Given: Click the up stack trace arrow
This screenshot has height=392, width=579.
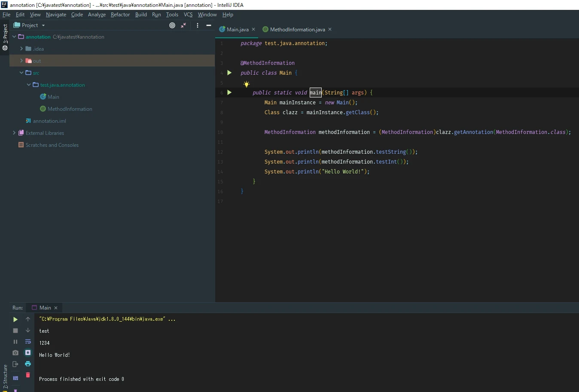Looking at the screenshot, I should click(x=28, y=319).
